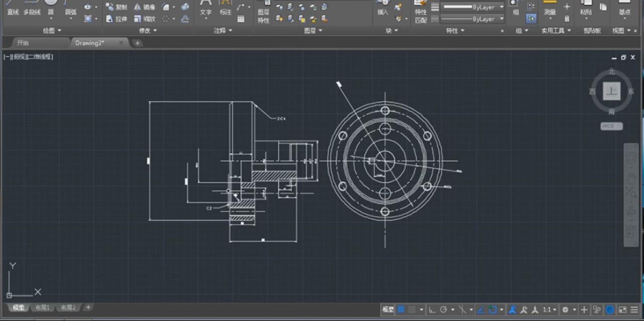Toggle object snap tracking in status bar
Viewport: 644px width, 321px height.
tap(482, 310)
